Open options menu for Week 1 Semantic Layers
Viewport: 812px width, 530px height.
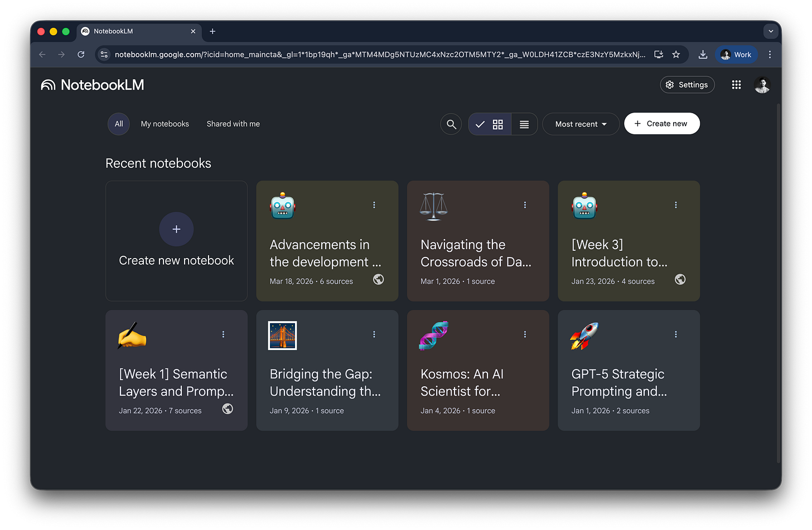(x=223, y=334)
